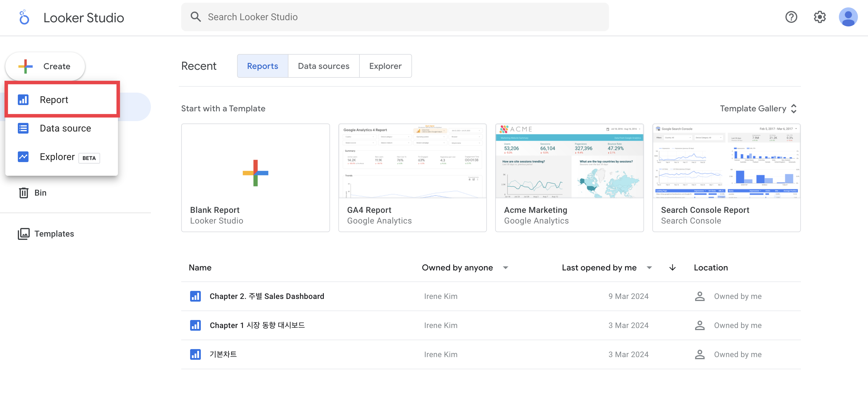Click the sort direction arrow icon
The image size is (868, 396).
pyautogui.click(x=672, y=267)
